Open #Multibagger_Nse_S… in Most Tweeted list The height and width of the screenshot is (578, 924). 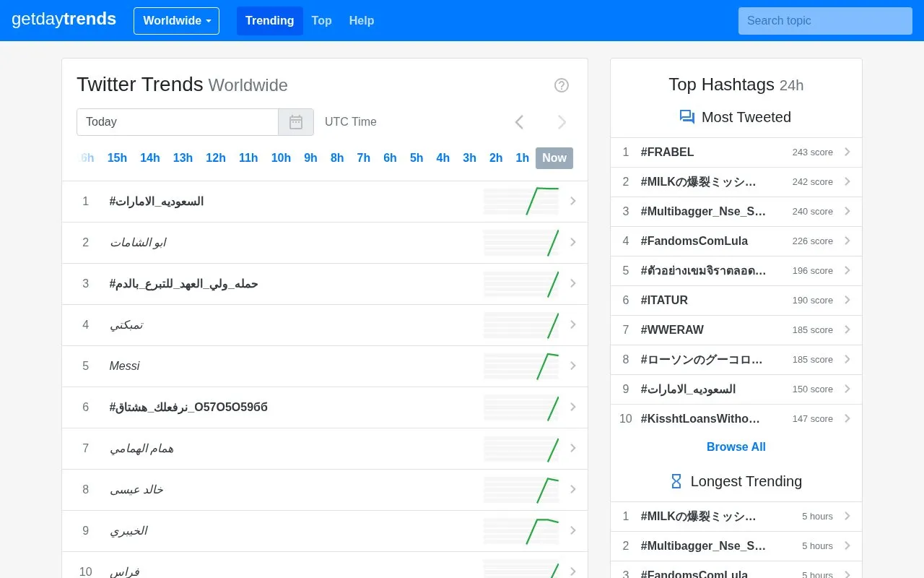[703, 212]
